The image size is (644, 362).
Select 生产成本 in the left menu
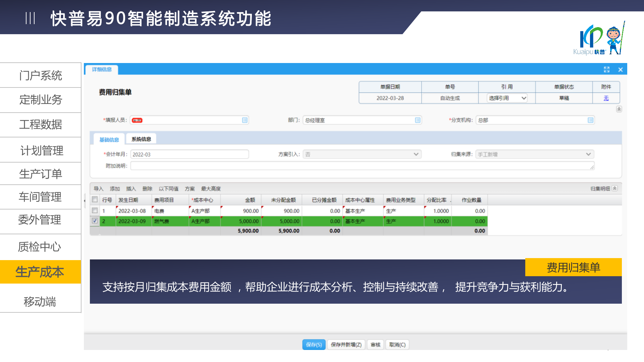pyautogui.click(x=40, y=272)
